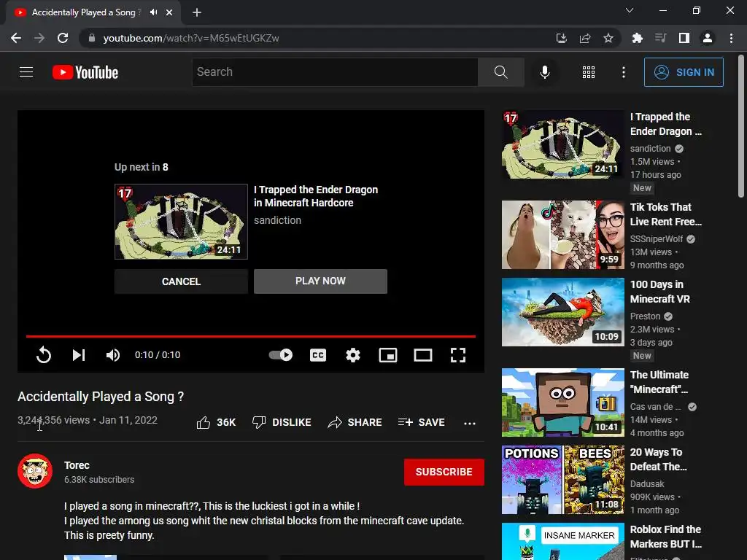Open the Torec channel name link

(77, 465)
